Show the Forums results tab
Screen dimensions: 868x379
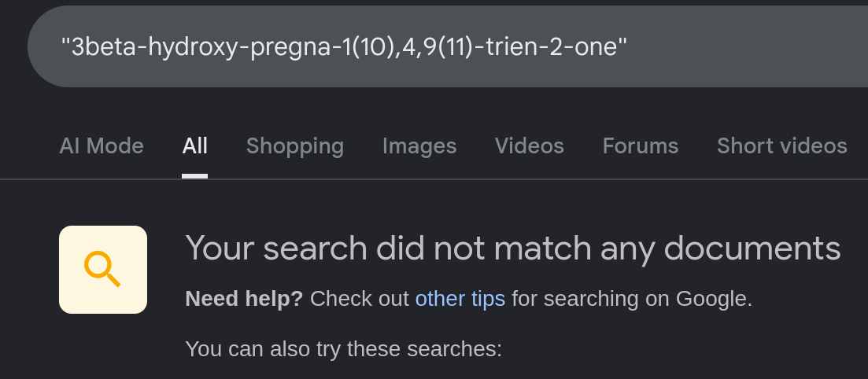click(x=640, y=146)
